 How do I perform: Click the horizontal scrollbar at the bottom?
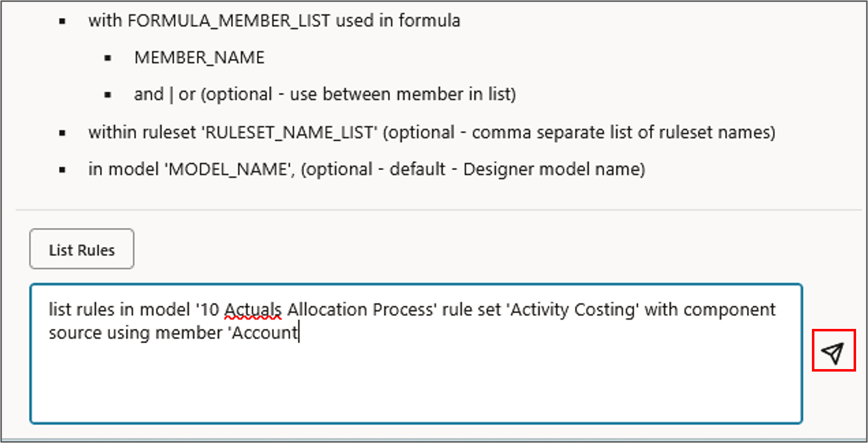(x=434, y=439)
